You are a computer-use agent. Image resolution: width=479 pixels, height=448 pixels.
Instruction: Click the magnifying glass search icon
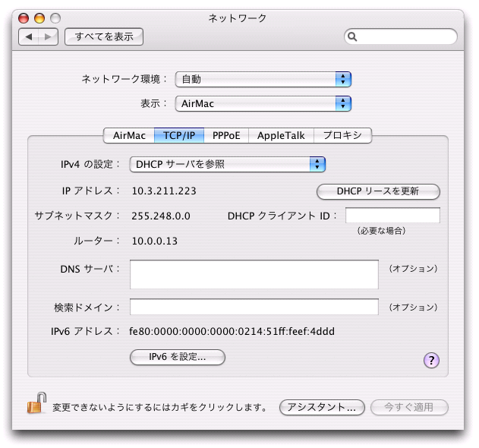[354, 36]
